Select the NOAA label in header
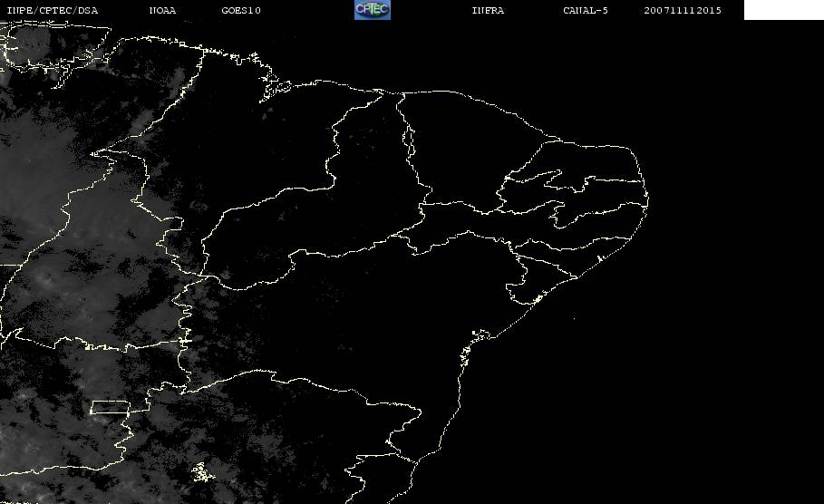Screen dimensions: 824x504 click(162, 11)
